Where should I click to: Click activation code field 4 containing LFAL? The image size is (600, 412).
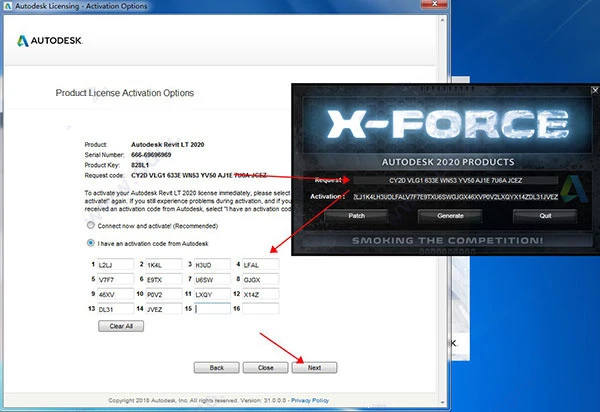(x=261, y=265)
